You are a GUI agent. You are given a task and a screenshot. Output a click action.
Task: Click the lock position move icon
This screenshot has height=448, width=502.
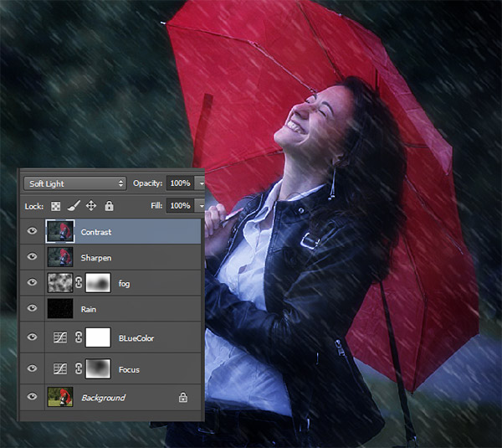[91, 206]
